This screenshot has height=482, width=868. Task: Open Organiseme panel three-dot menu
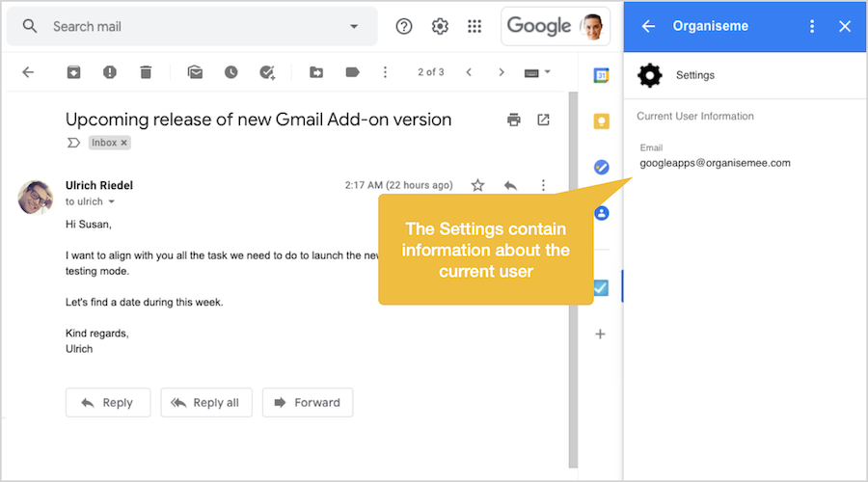click(812, 26)
